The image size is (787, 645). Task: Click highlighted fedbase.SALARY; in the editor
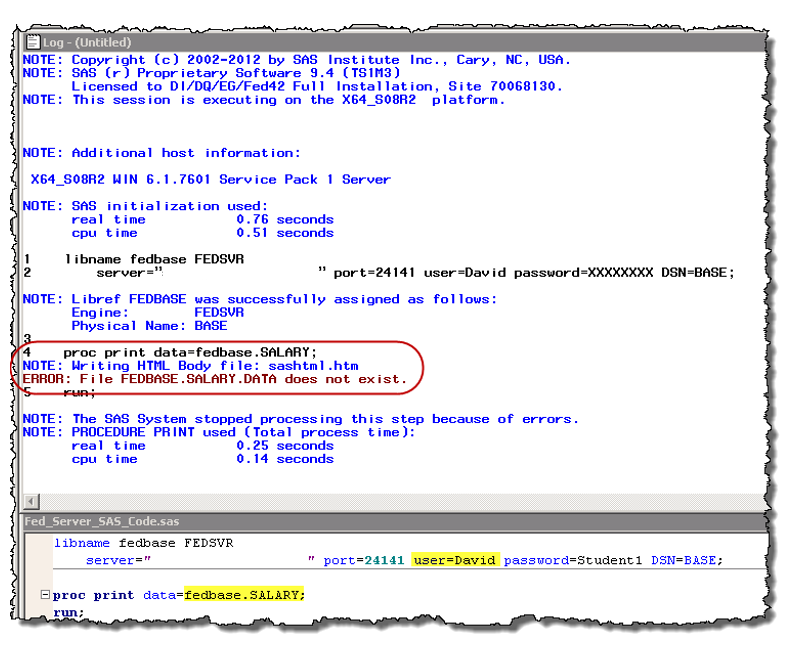click(x=244, y=595)
